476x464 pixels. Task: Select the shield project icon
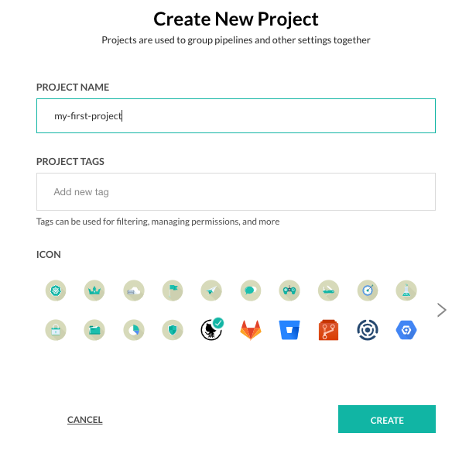(x=172, y=330)
